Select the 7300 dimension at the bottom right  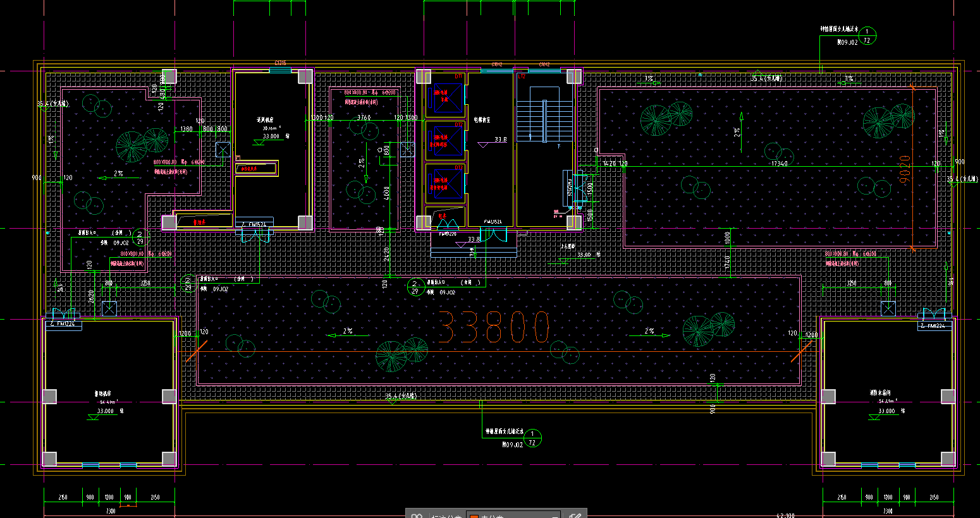888,511
